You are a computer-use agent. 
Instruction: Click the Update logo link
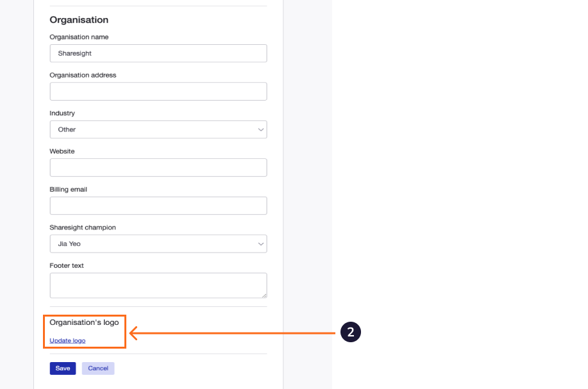(67, 340)
